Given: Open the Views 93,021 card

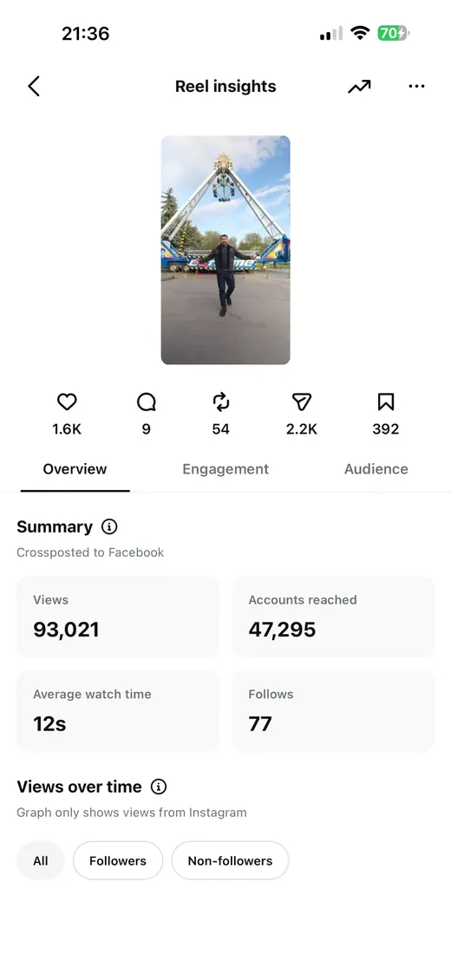Looking at the screenshot, I should click(x=117, y=617).
